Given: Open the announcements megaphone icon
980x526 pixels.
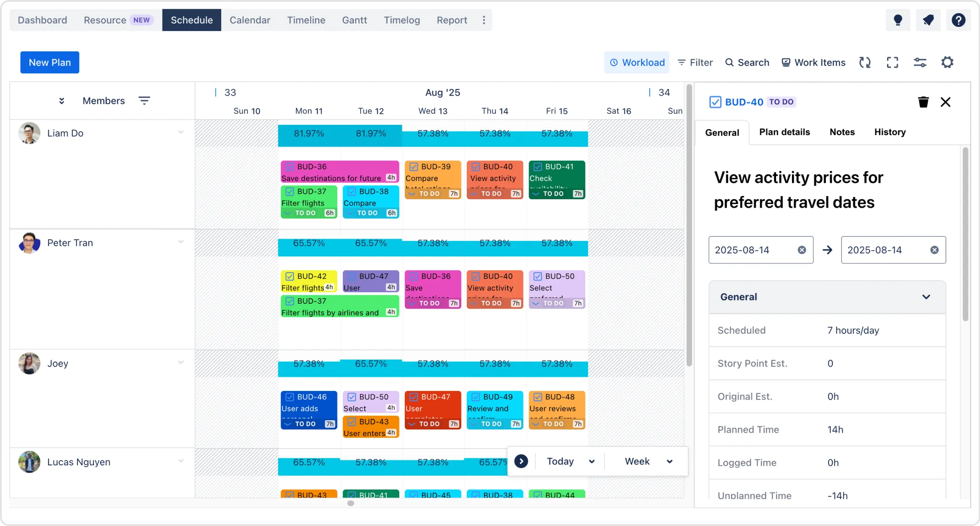Looking at the screenshot, I should [x=928, y=20].
